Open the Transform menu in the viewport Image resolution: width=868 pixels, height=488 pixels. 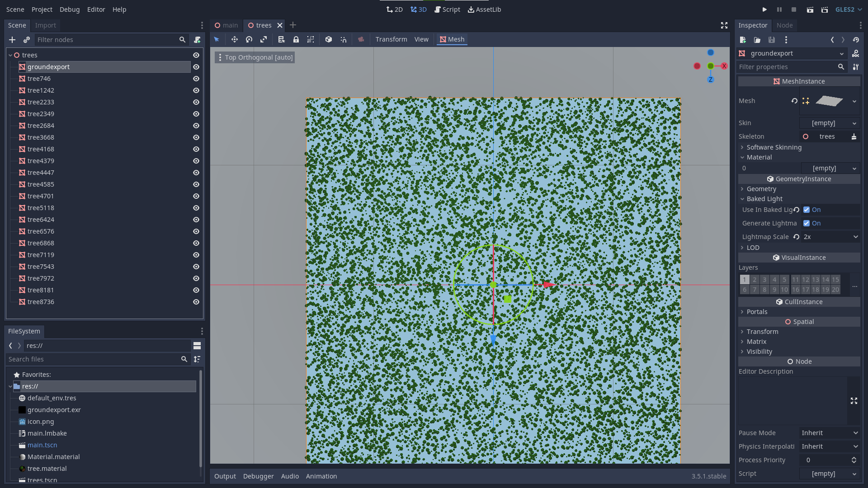click(x=391, y=39)
